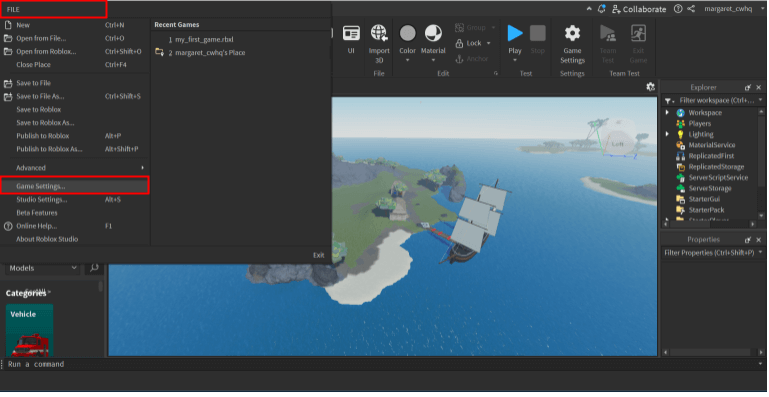The height and width of the screenshot is (397, 769).
Task: Click the Group button
Action: point(470,28)
